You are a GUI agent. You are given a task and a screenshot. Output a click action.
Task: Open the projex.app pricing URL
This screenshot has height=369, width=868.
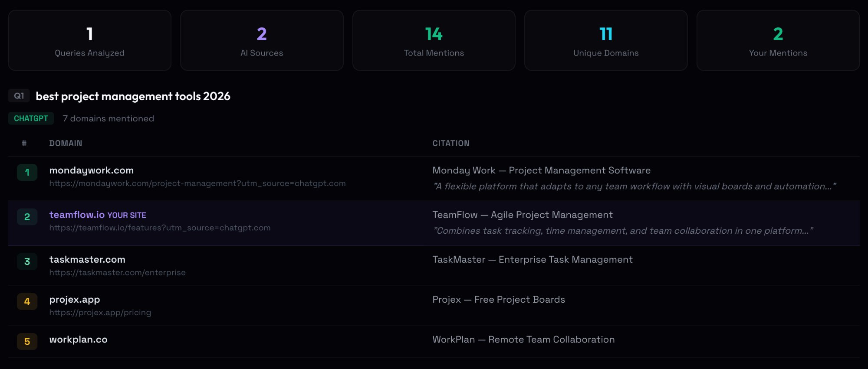(100, 313)
